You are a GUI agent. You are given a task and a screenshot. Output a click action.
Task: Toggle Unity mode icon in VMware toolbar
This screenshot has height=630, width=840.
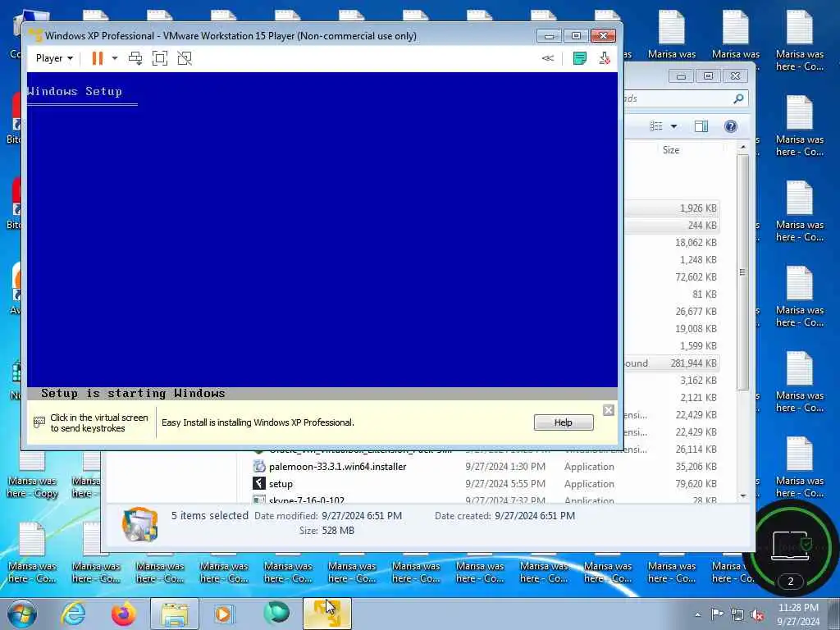[x=185, y=58]
